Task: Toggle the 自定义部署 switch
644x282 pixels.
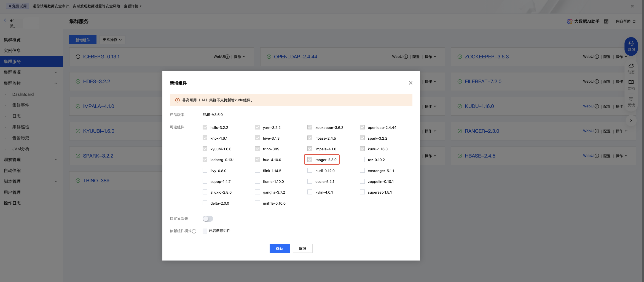Action: [208, 219]
